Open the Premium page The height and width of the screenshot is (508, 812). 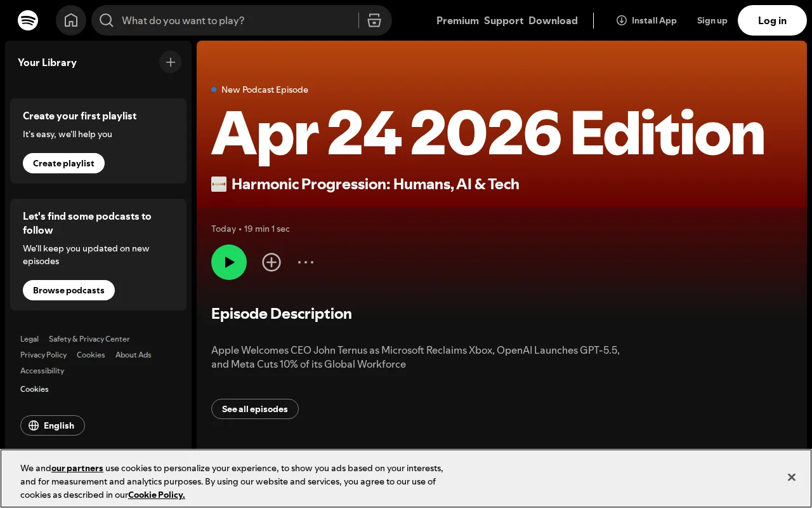(x=457, y=20)
